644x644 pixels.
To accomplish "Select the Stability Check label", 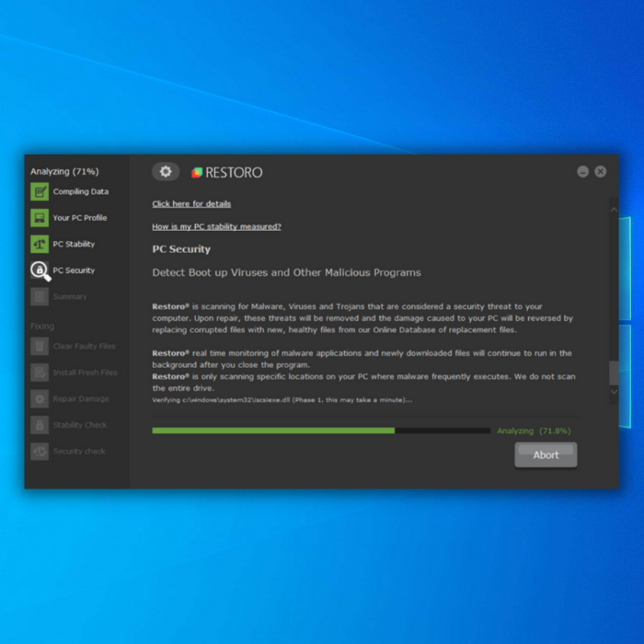I will (80, 425).
